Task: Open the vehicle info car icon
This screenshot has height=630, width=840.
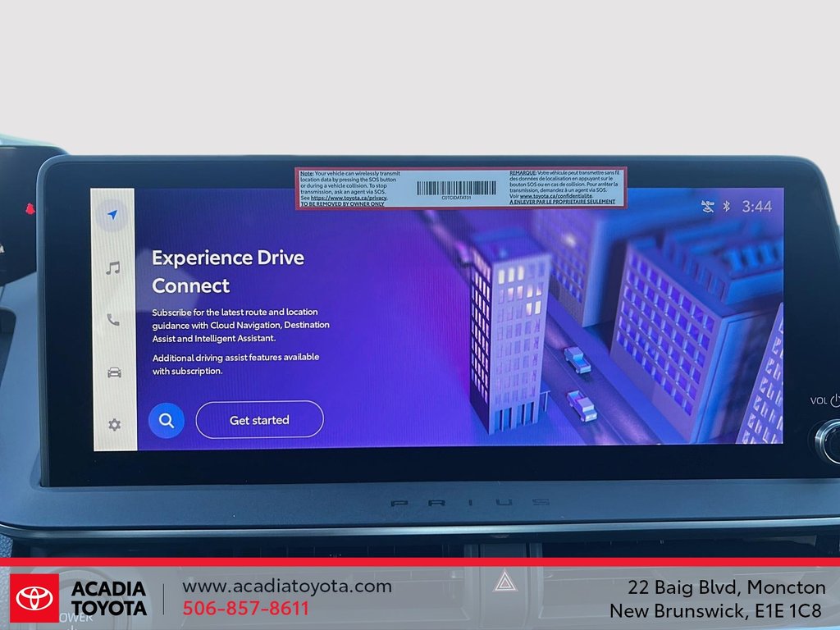Action: 114,372
